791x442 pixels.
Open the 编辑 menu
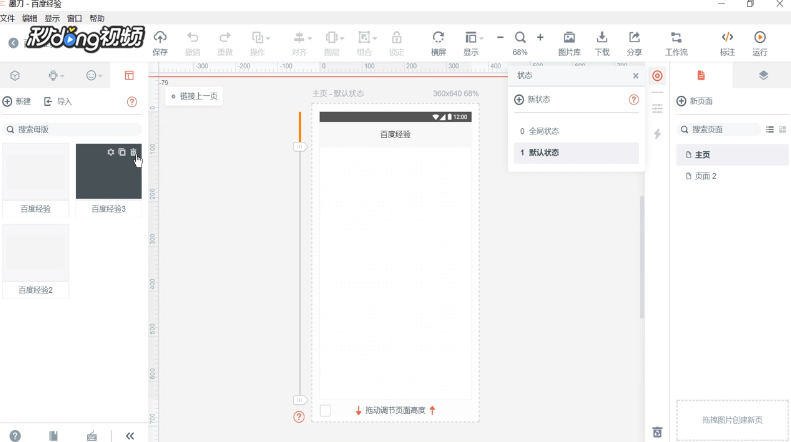(x=29, y=18)
